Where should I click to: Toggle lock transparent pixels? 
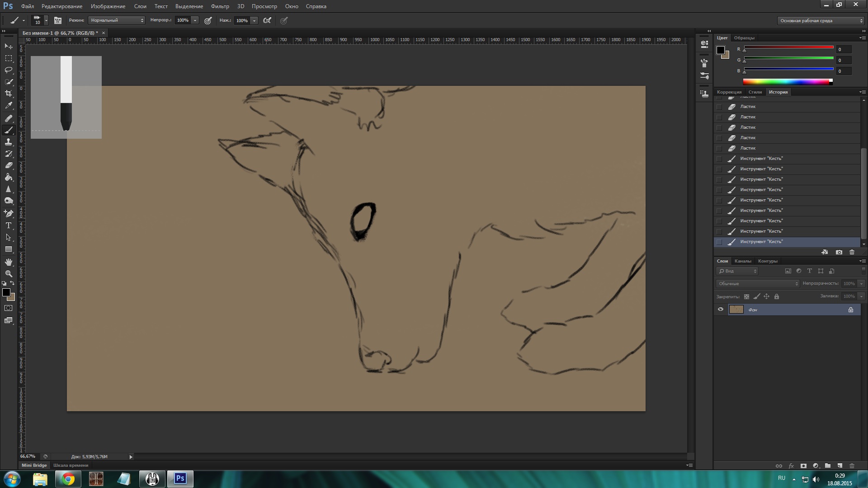click(746, 297)
